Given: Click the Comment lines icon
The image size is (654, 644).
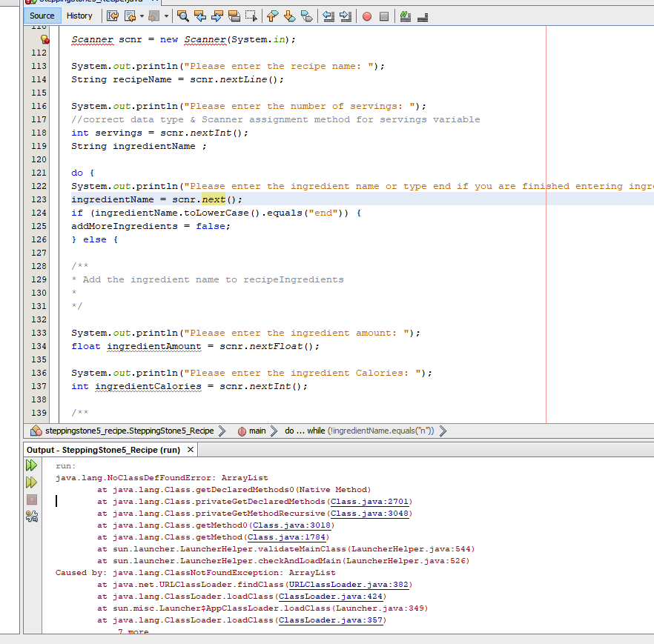Looking at the screenshot, I should (404, 16).
